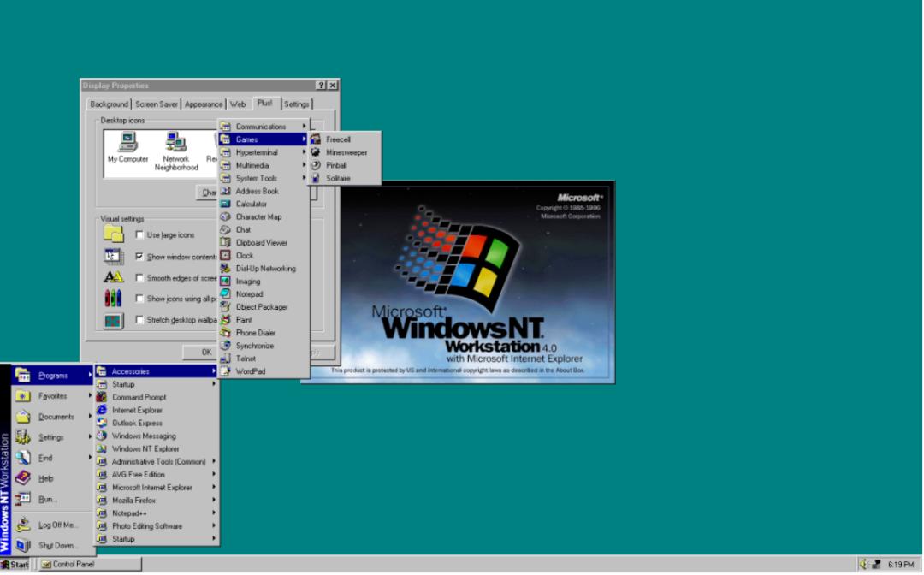Open Calculator in the Accessories menu

click(251, 204)
